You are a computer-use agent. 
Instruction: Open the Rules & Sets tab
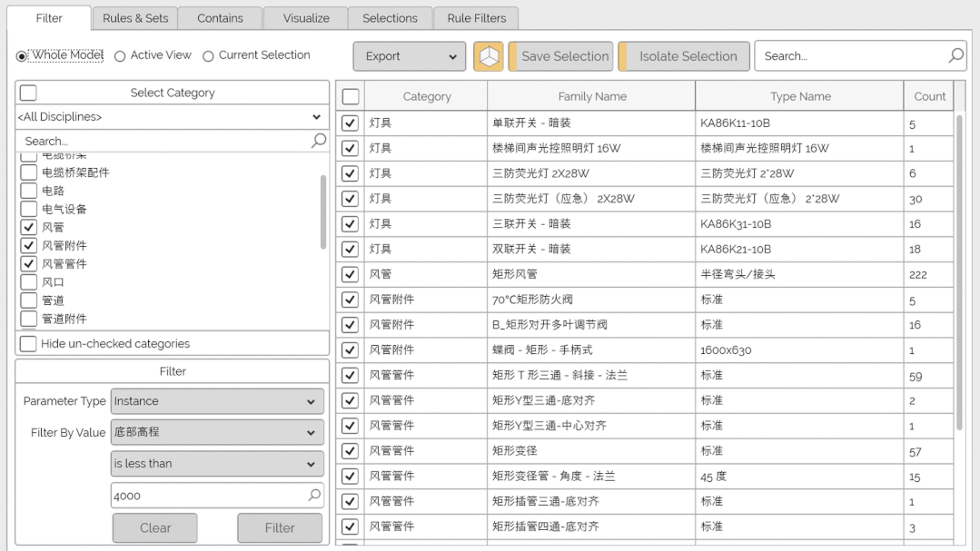point(135,18)
